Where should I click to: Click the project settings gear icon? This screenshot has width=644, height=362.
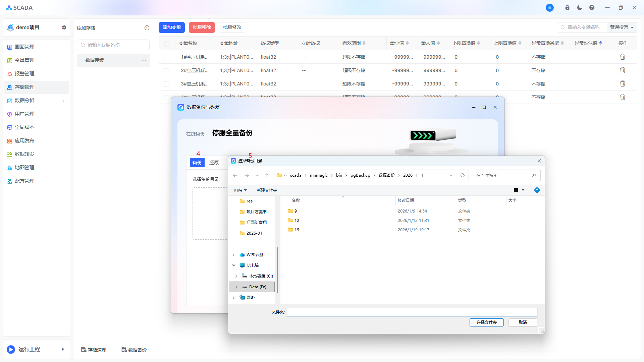(x=64, y=27)
